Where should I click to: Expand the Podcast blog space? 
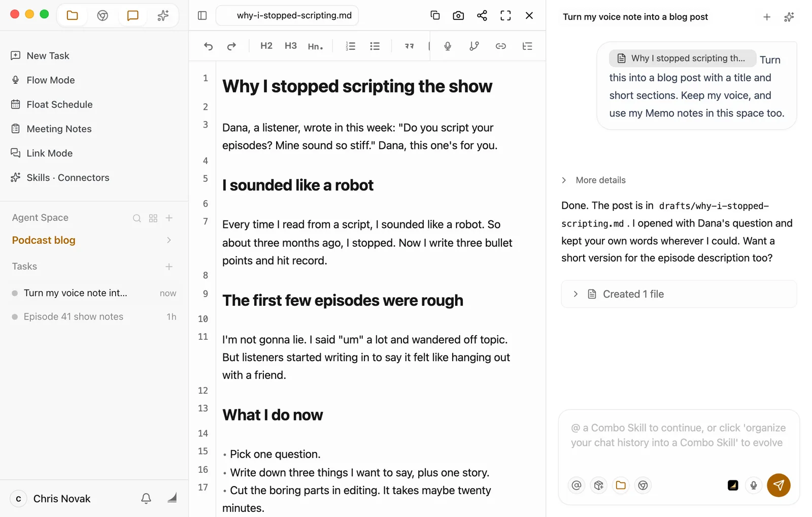point(169,240)
